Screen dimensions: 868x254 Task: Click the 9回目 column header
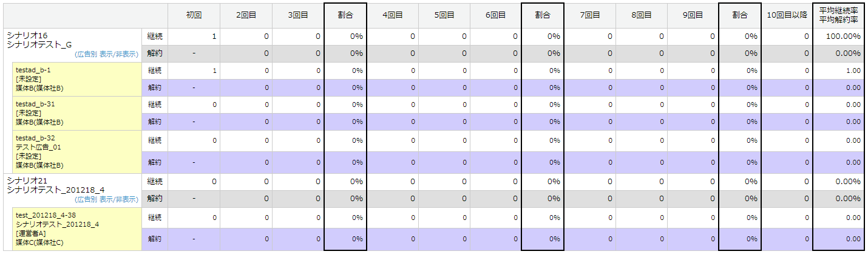(x=693, y=15)
